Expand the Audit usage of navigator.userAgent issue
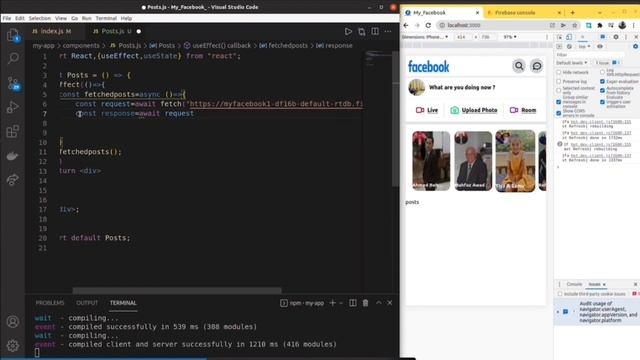Viewport: 640px width, 360px height. (x=558, y=312)
